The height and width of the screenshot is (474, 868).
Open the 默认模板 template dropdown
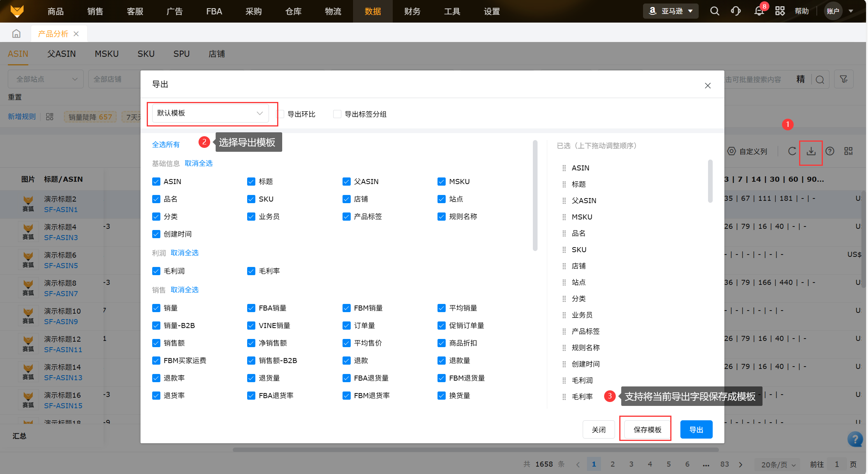(210, 113)
